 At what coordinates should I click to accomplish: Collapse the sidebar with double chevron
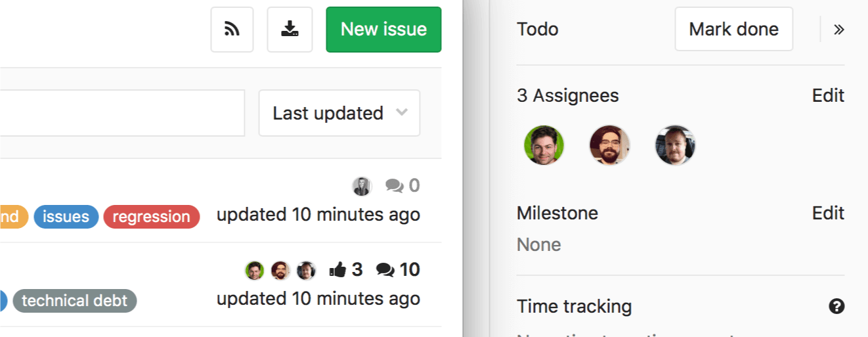838,30
